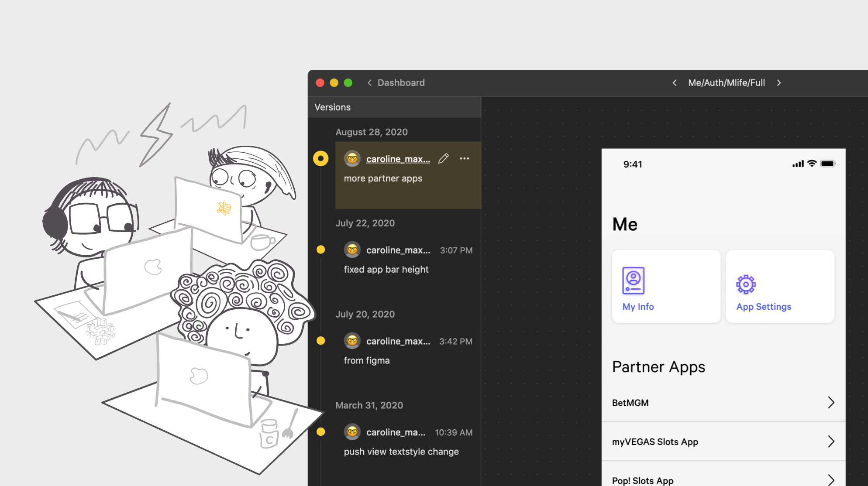Open BetMGM row chevron
The height and width of the screenshot is (486, 868).
pyautogui.click(x=831, y=403)
